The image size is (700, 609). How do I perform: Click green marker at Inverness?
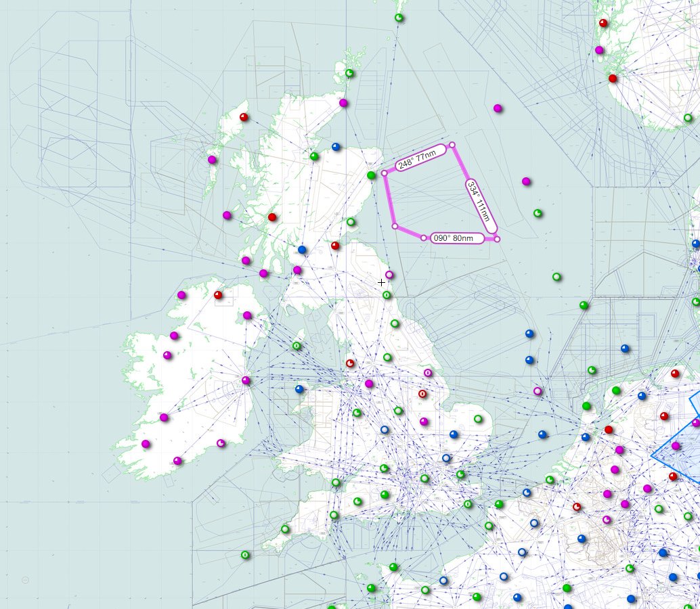(x=314, y=156)
